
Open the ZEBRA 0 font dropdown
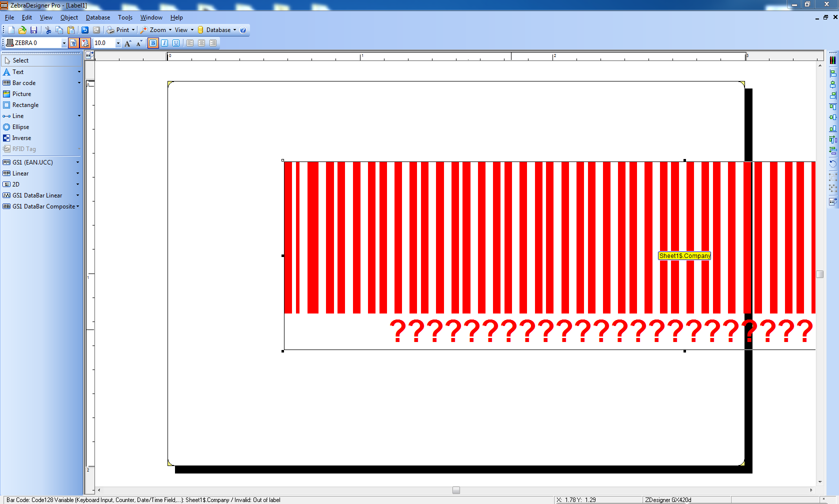64,43
